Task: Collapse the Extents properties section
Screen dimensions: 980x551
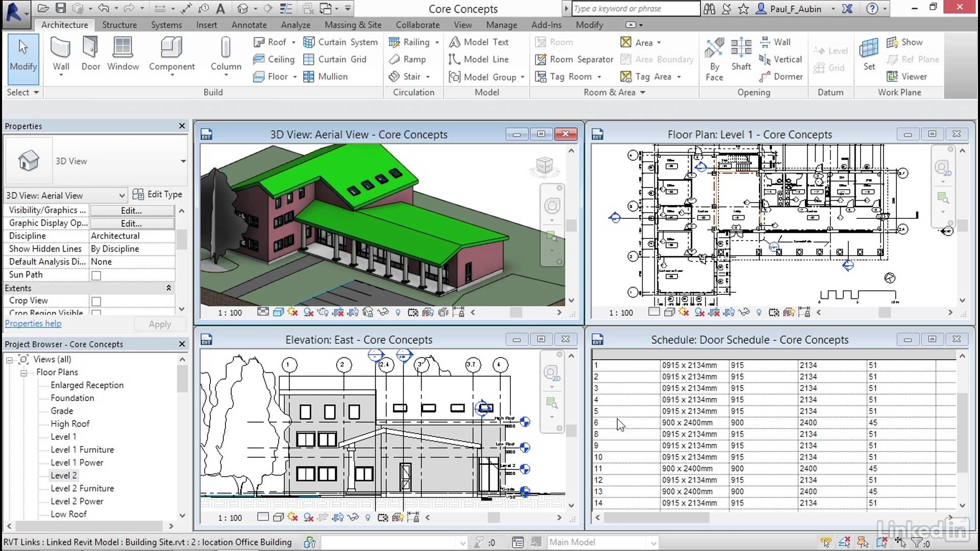Action: pos(168,288)
